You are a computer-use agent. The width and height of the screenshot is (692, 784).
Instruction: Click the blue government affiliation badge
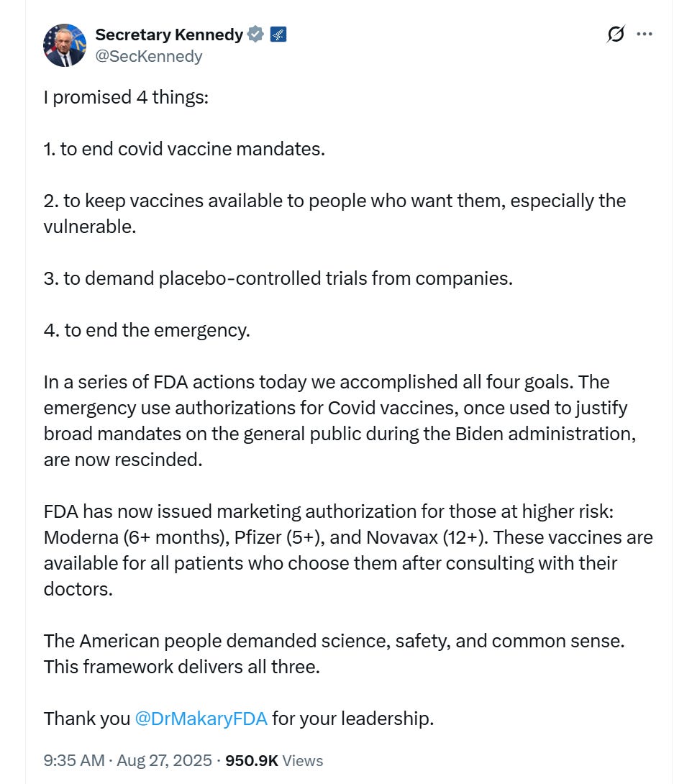(278, 34)
